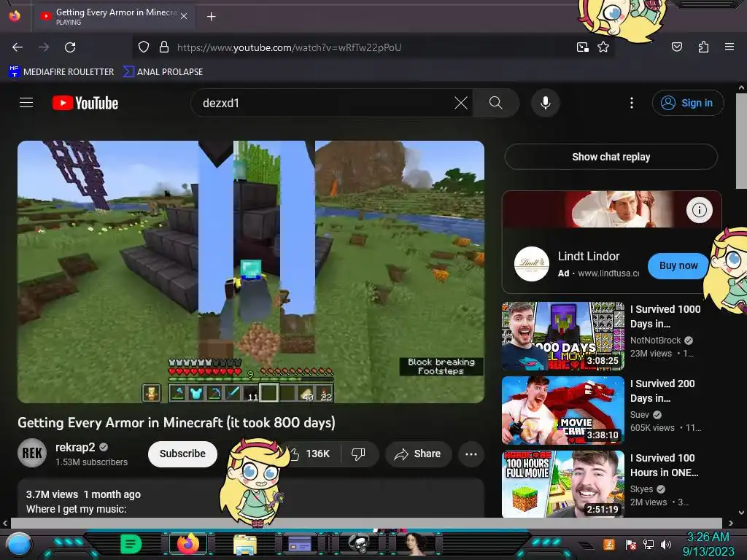Viewport: 747px width, 560px height.
Task: Click the Minecraft video player
Action: coord(251,272)
